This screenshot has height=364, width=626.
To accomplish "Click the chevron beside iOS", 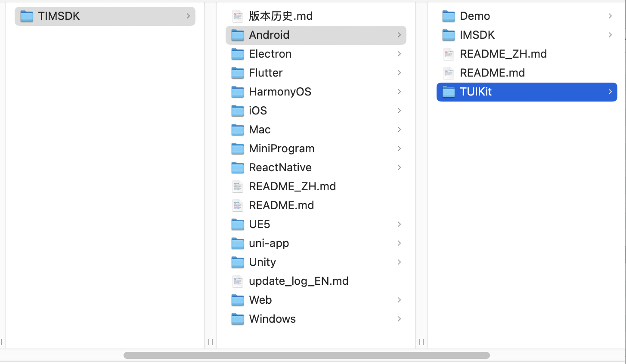I will pos(399,111).
